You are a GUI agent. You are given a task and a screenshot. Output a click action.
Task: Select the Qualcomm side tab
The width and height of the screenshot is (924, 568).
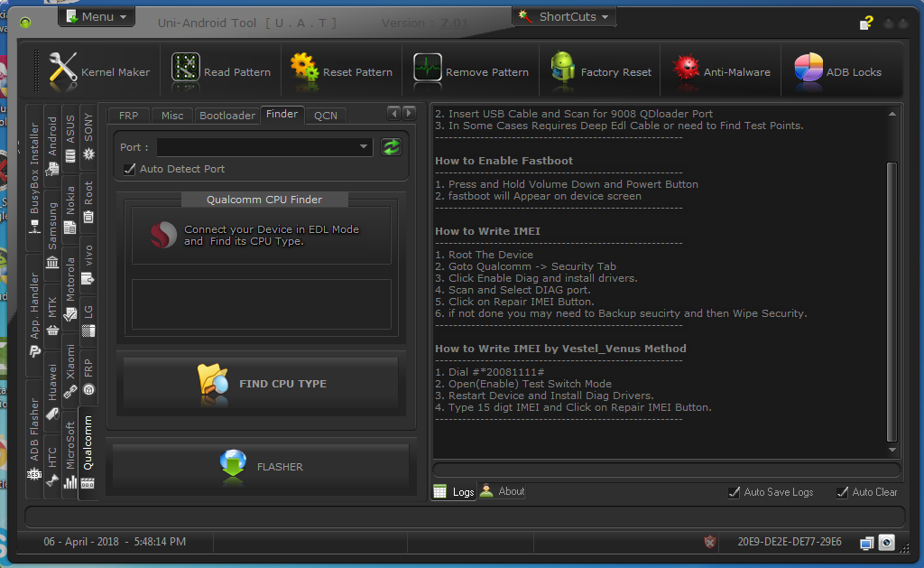coord(88,452)
